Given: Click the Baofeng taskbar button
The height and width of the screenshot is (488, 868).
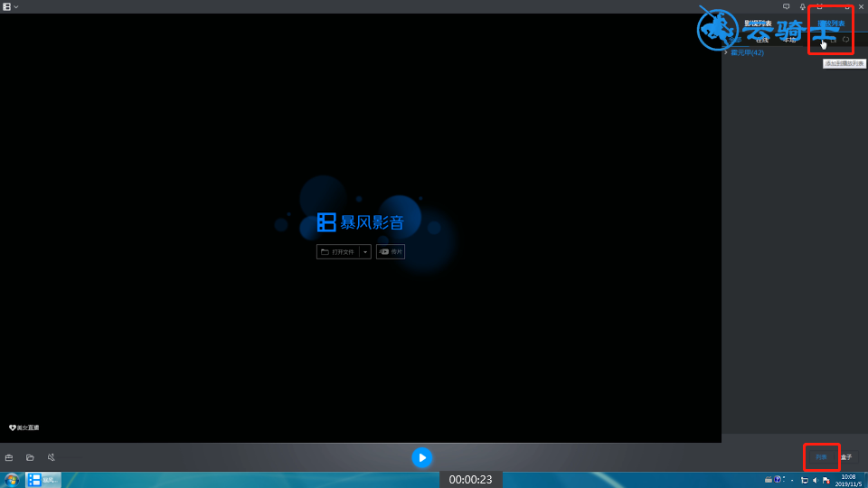Looking at the screenshot, I should coord(43,480).
